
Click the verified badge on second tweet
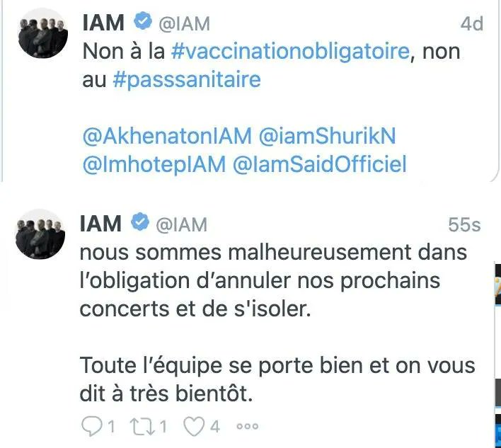point(140,221)
